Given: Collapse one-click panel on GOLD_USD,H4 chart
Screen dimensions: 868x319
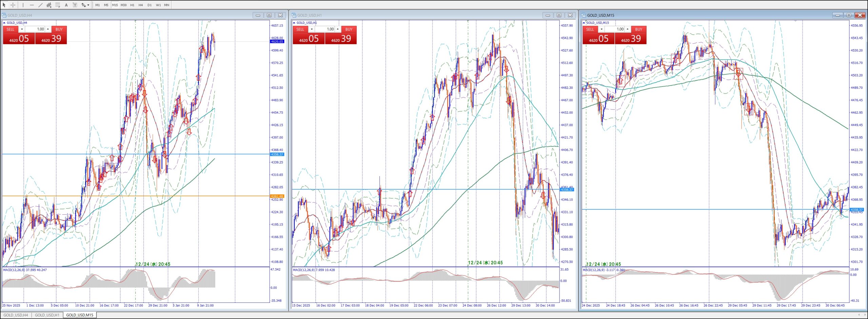Looking at the screenshot, I should click(x=4, y=23).
